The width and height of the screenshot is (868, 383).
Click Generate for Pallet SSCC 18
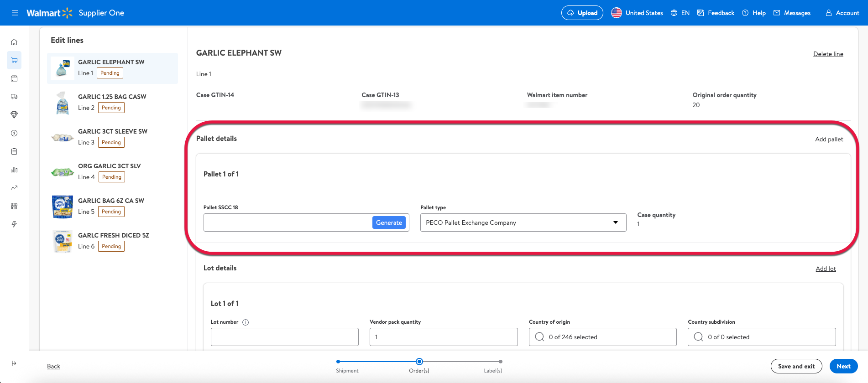[x=389, y=223]
